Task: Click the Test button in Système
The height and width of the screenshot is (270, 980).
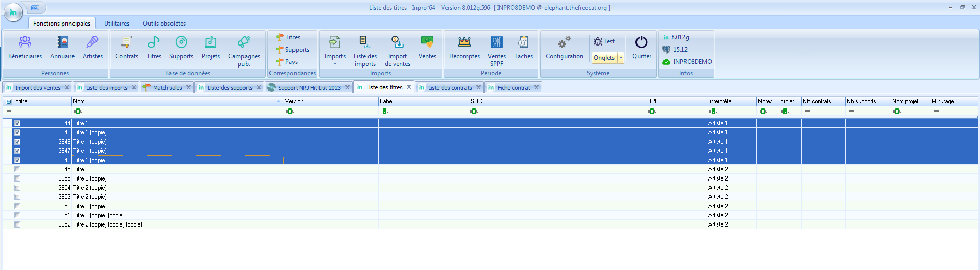Action: tap(604, 41)
